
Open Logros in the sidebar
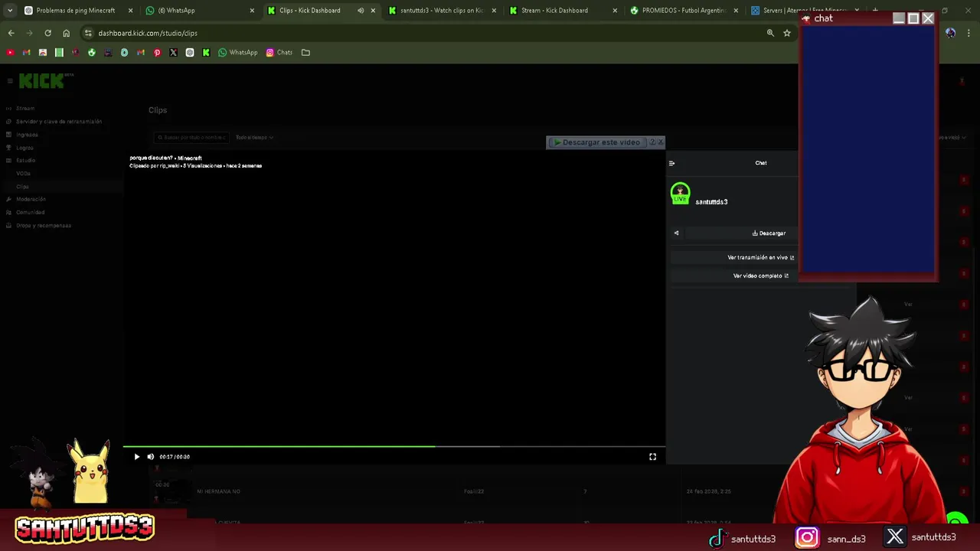24,148
